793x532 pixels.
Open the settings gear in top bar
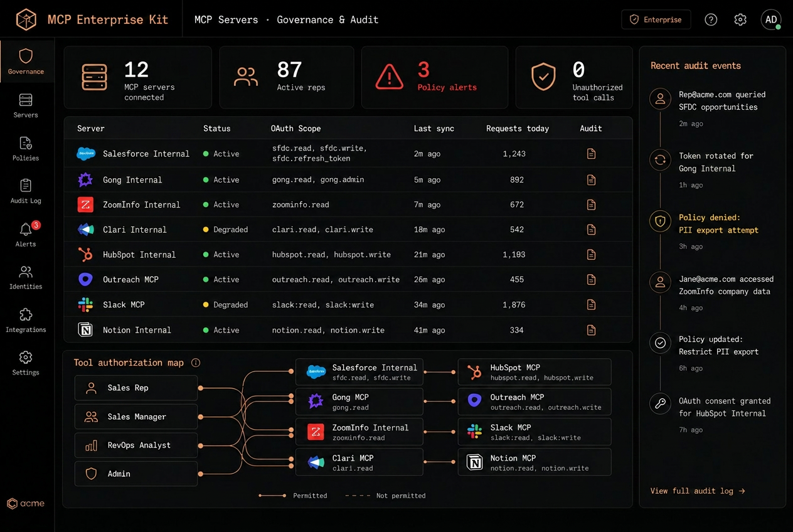point(740,19)
